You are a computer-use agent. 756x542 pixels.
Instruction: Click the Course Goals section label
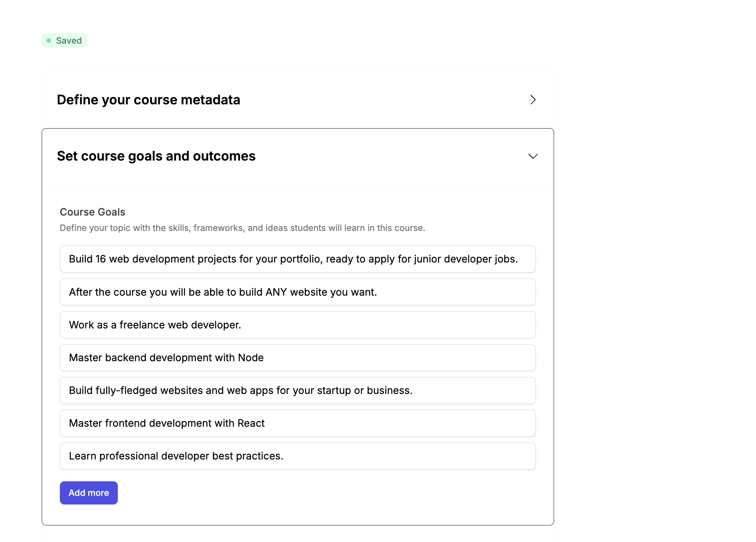tap(92, 212)
